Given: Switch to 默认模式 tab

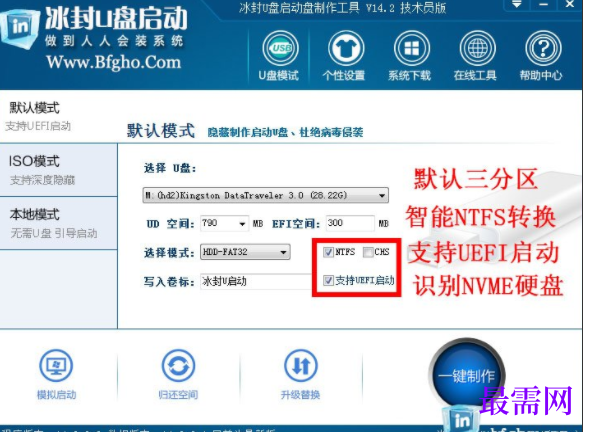Looking at the screenshot, I should 58,116.
